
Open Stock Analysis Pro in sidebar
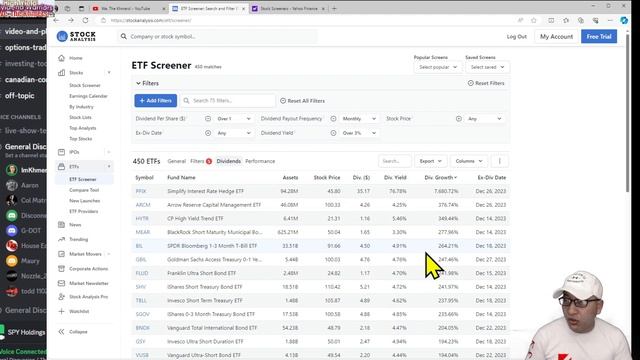(x=89, y=297)
